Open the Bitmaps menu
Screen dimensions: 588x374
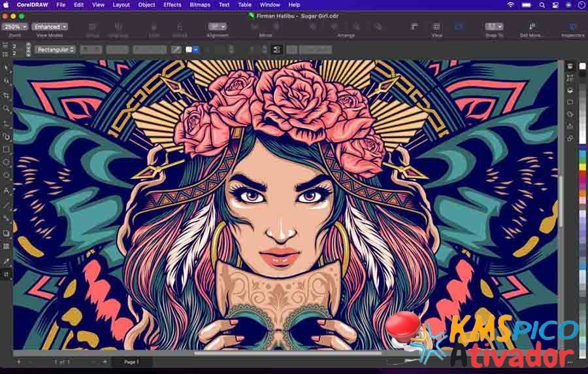coord(200,5)
